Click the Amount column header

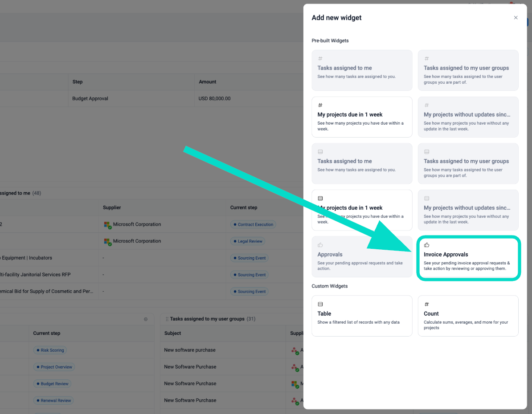208,82
